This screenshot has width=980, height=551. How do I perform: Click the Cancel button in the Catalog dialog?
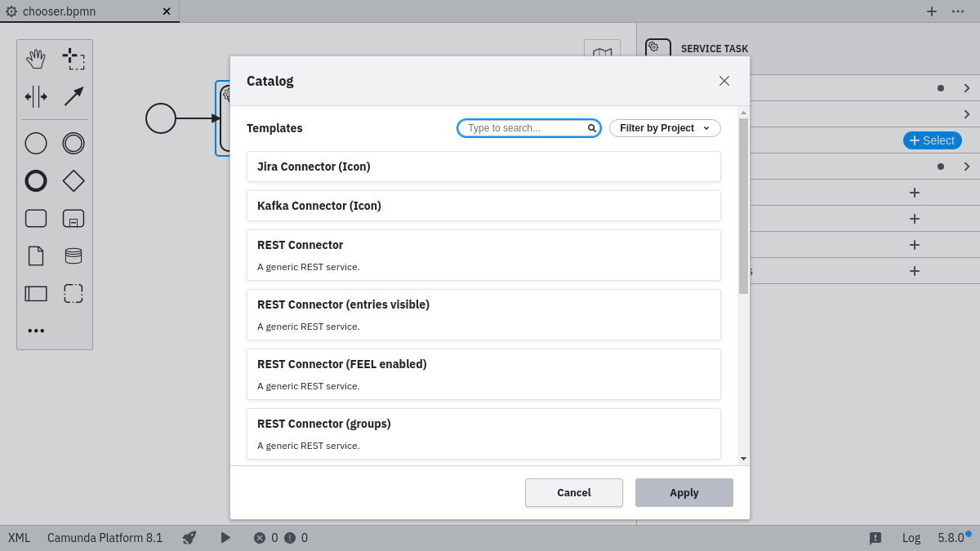tap(573, 492)
